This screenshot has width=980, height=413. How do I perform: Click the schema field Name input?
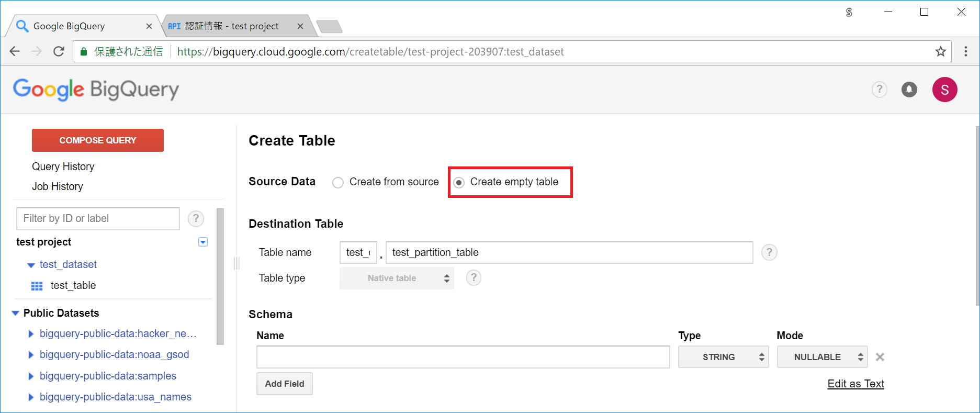pos(463,357)
